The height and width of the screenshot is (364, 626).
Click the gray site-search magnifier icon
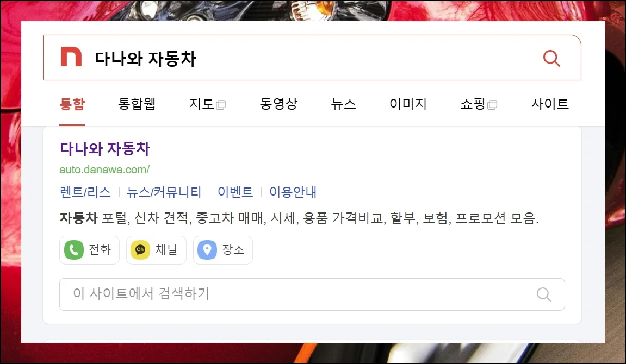tap(544, 294)
